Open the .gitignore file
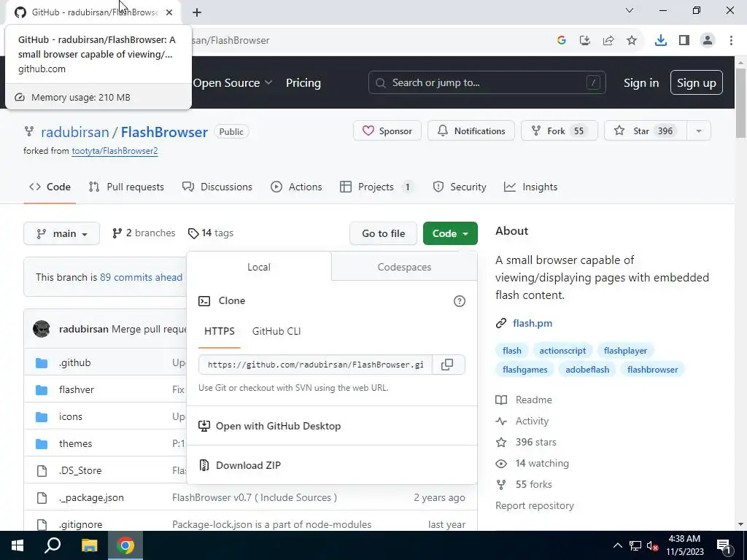This screenshot has width=747, height=560. 80,524
